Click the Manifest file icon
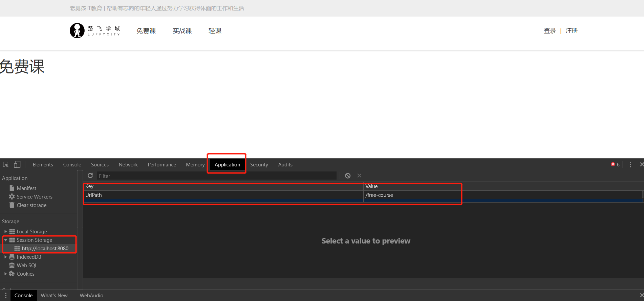The width and height of the screenshot is (644, 301). [12, 188]
